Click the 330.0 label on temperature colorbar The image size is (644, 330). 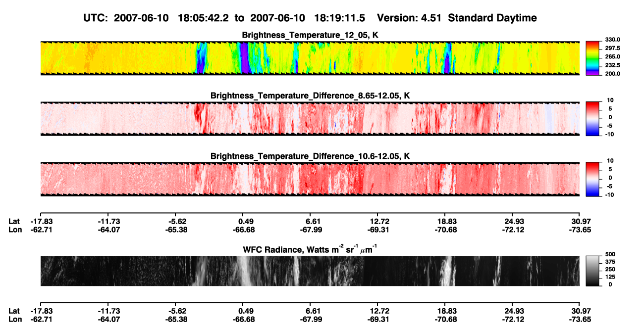coord(614,40)
